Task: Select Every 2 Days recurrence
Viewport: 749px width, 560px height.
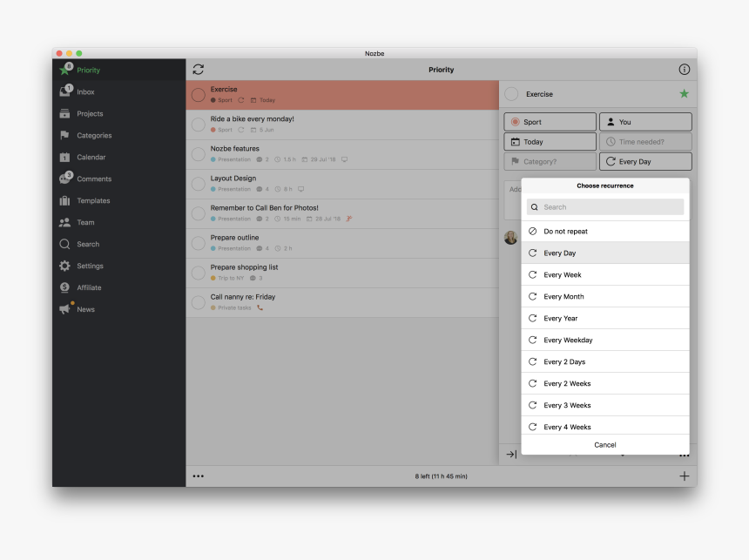Action: pyautogui.click(x=605, y=361)
